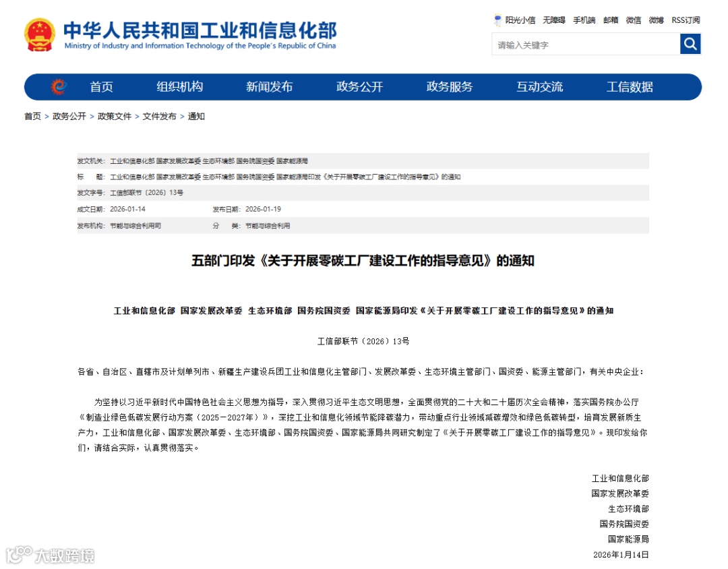Image resolution: width=728 pixels, height=569 pixels.
Task: Click the 微博 link
Action: coord(656,20)
